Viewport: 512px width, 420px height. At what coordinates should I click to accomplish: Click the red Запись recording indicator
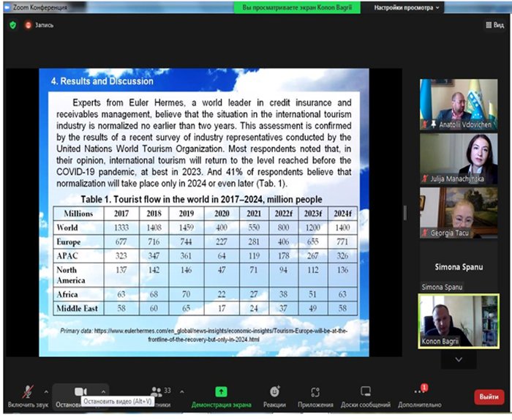tap(39, 25)
